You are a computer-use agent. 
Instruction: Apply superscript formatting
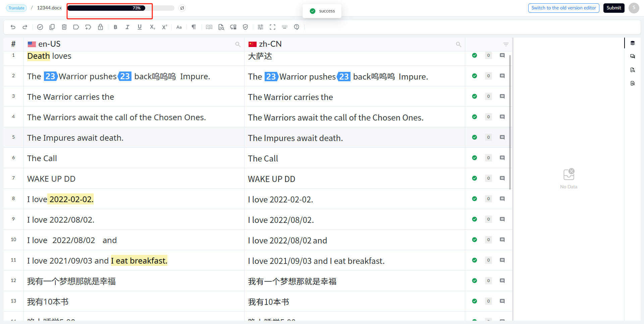click(x=164, y=27)
